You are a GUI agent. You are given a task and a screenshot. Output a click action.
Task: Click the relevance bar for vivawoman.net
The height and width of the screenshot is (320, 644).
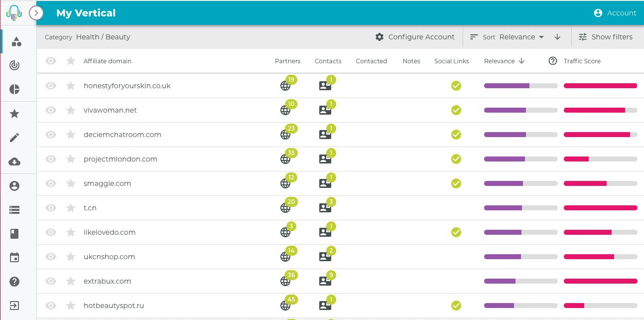click(521, 110)
